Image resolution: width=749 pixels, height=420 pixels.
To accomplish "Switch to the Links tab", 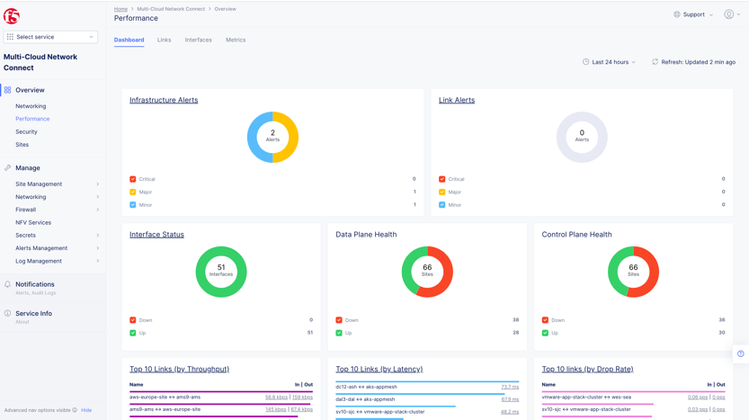I will (x=164, y=40).
